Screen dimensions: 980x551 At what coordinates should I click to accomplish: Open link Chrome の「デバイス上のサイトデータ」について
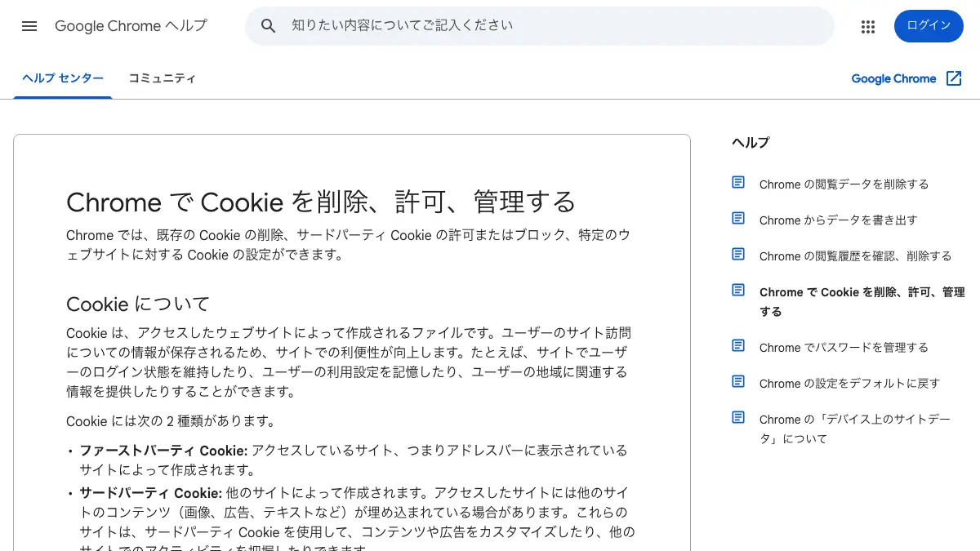tap(855, 429)
